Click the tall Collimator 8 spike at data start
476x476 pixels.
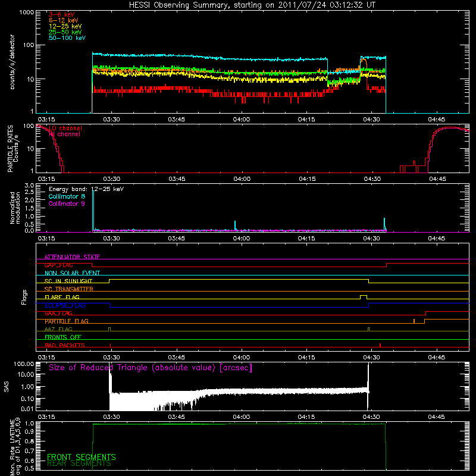click(93, 211)
